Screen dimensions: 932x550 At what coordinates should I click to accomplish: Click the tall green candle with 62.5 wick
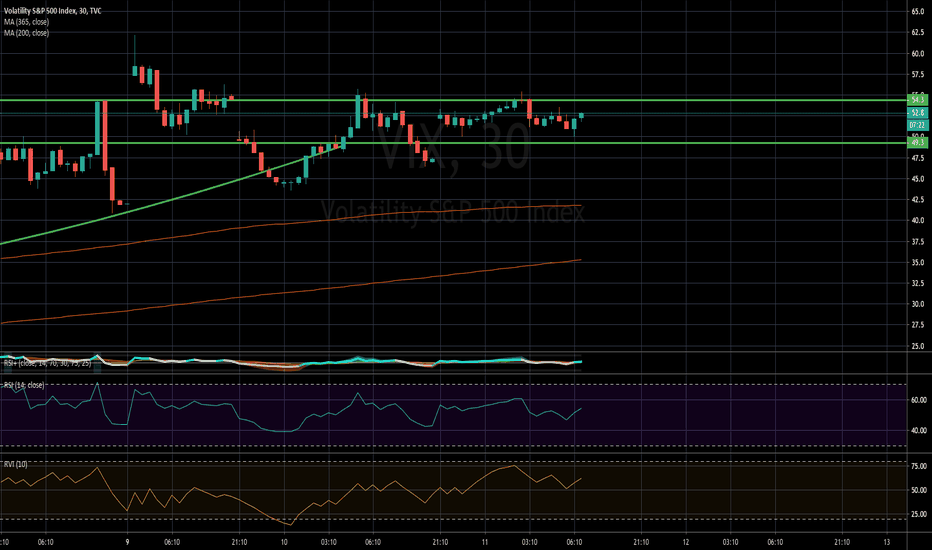pyautogui.click(x=135, y=70)
